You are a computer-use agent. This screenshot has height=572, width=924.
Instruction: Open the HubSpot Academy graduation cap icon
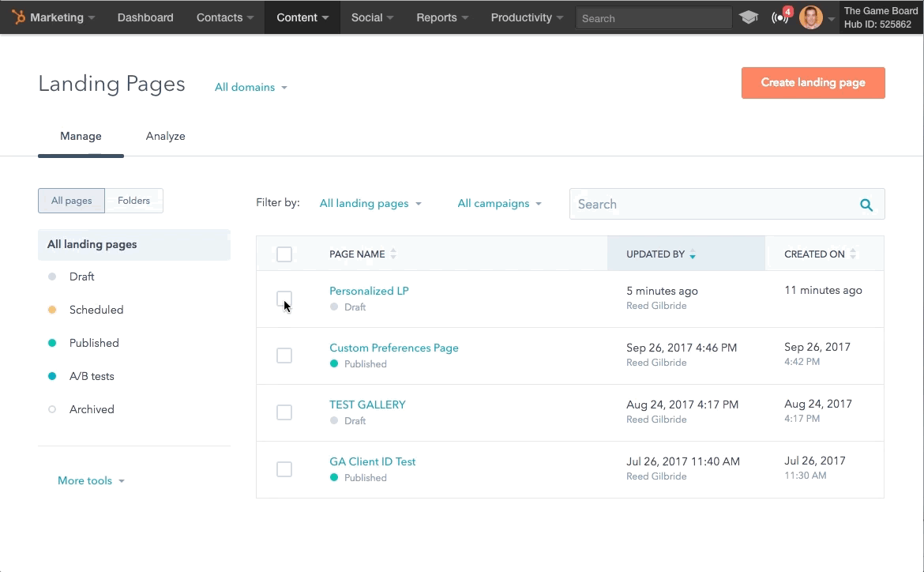point(749,17)
